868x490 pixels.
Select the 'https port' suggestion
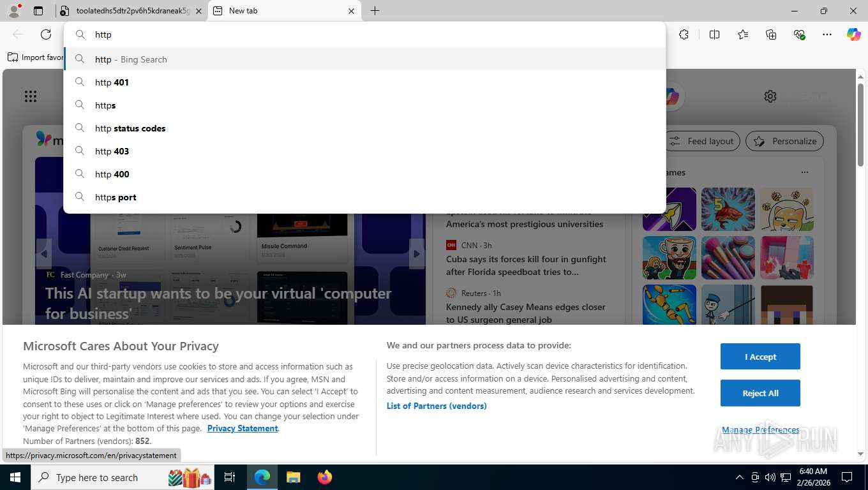click(364, 197)
